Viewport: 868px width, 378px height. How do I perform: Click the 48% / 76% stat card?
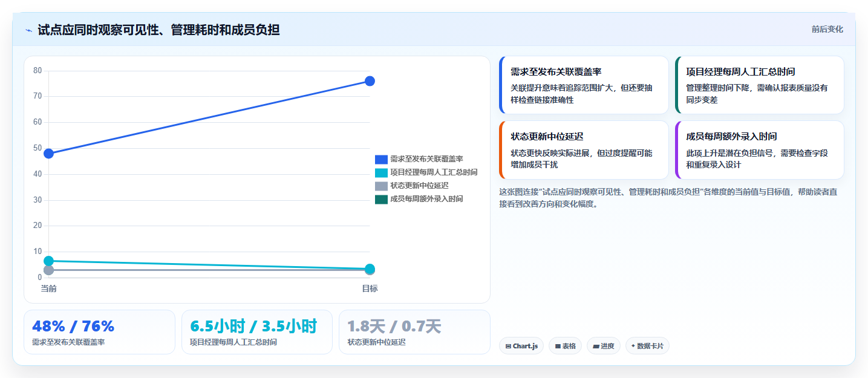point(99,332)
